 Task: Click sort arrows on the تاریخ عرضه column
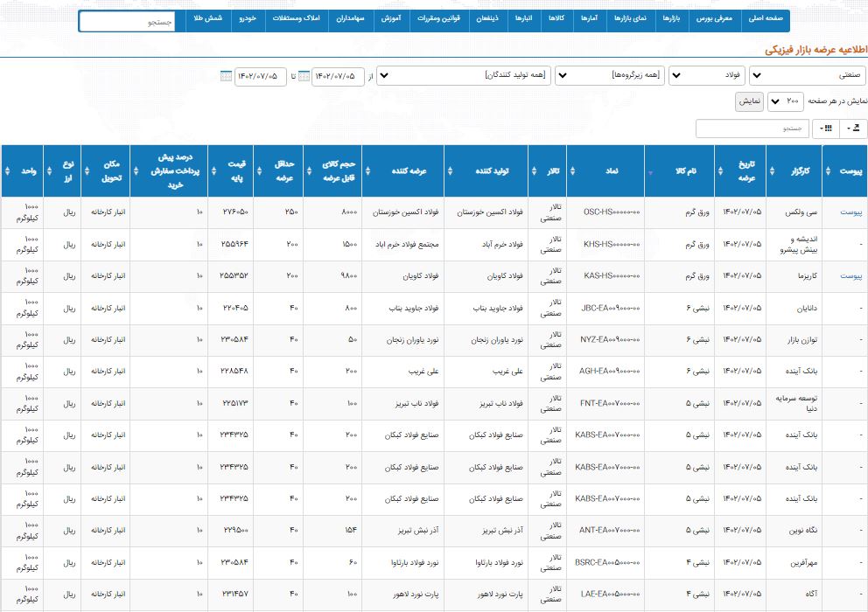[720, 171]
